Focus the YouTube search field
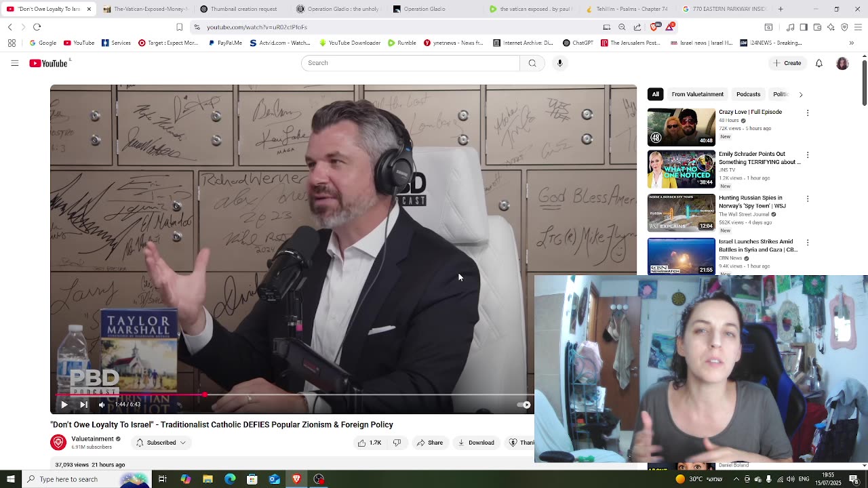Image resolution: width=868 pixels, height=488 pixels. coord(410,63)
